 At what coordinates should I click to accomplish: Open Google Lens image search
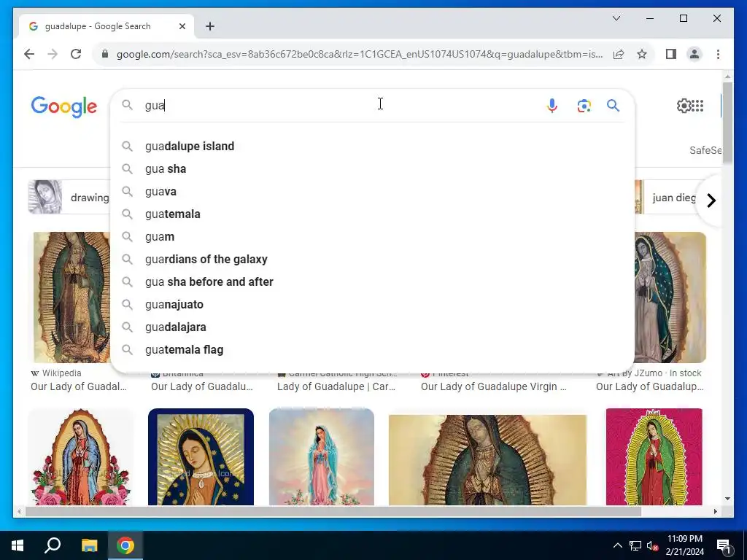584,105
